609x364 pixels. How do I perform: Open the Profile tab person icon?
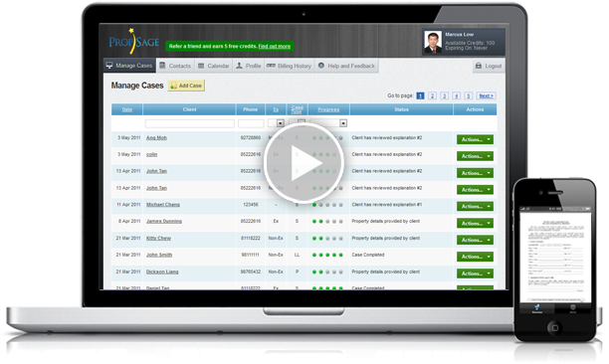click(x=239, y=66)
